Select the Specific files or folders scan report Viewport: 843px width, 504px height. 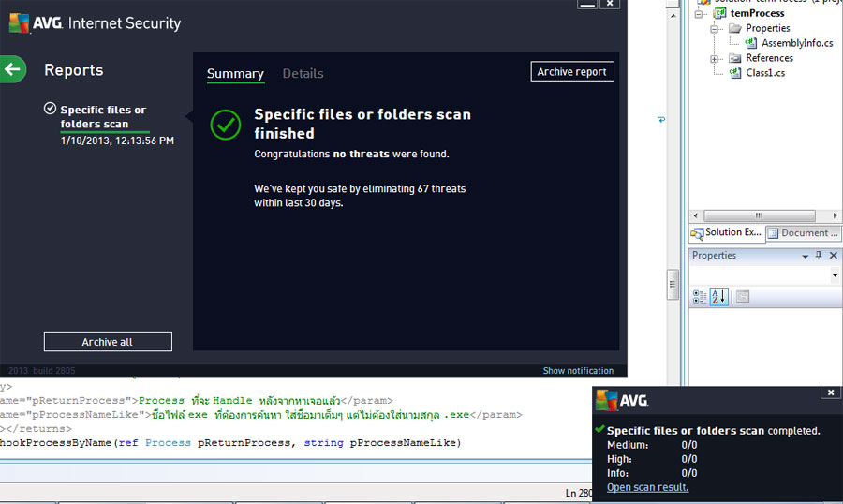pos(103,117)
